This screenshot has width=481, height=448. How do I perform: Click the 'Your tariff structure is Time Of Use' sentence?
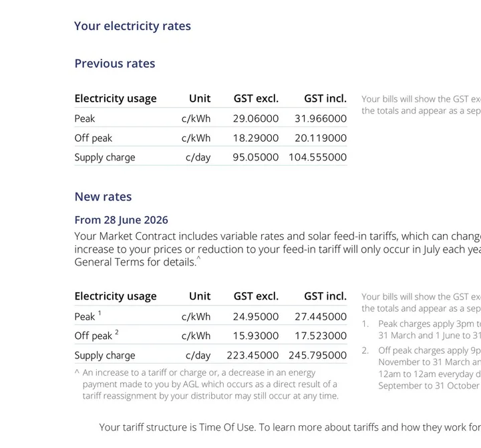coord(176,427)
